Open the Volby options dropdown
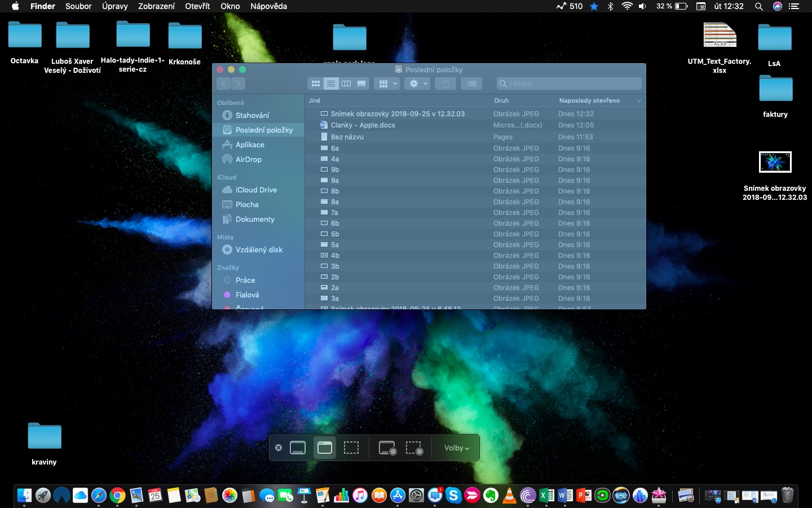Screen dimensions: 812x508 tap(456, 448)
